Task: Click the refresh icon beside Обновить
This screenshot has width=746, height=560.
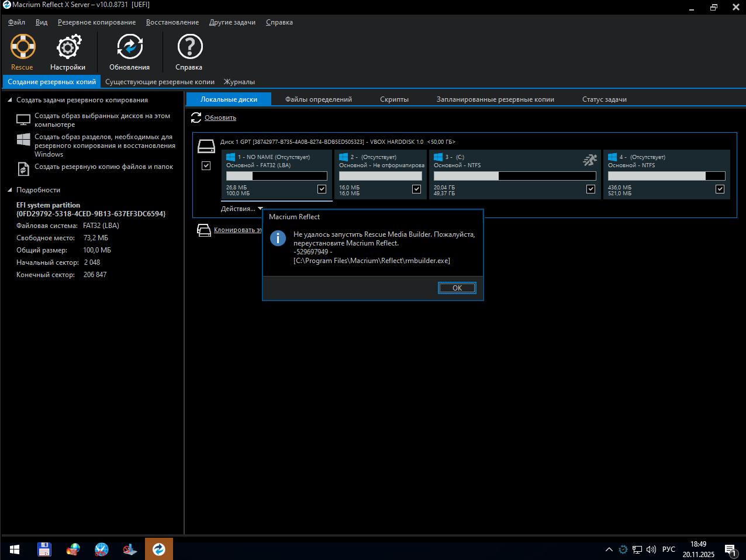Action: pyautogui.click(x=196, y=118)
